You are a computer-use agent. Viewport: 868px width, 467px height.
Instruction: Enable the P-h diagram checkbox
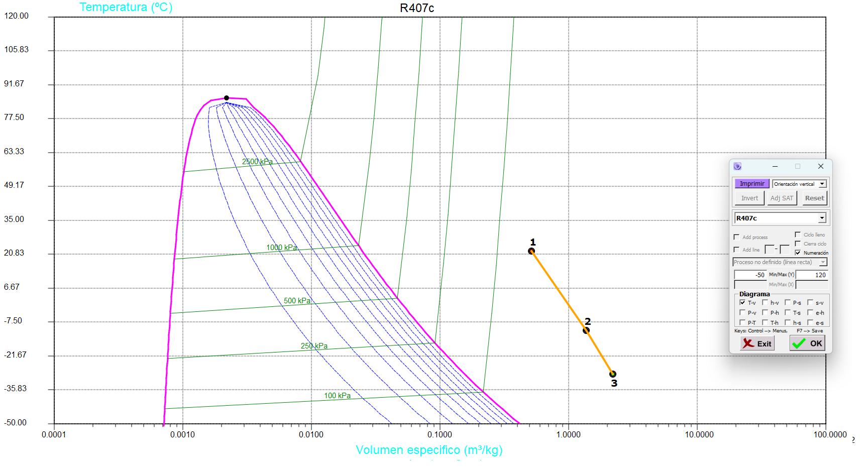click(765, 312)
